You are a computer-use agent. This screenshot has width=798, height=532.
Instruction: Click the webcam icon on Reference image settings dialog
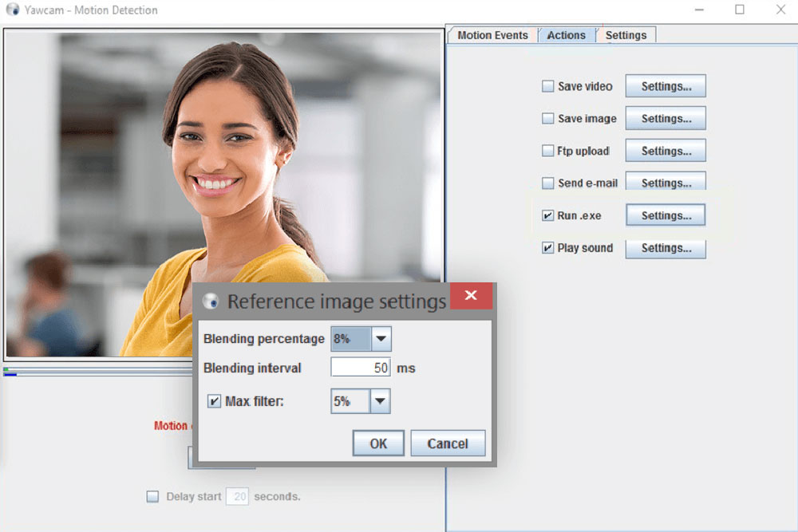point(211,301)
